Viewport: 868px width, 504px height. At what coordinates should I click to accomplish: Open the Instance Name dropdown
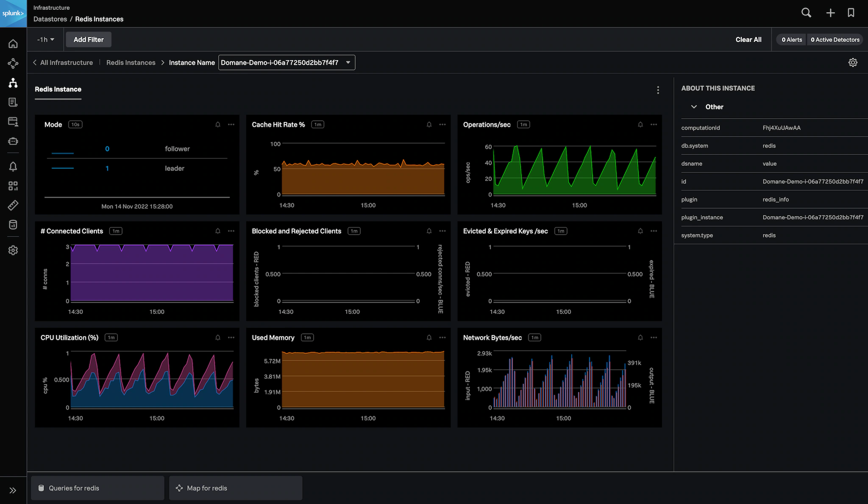click(287, 63)
